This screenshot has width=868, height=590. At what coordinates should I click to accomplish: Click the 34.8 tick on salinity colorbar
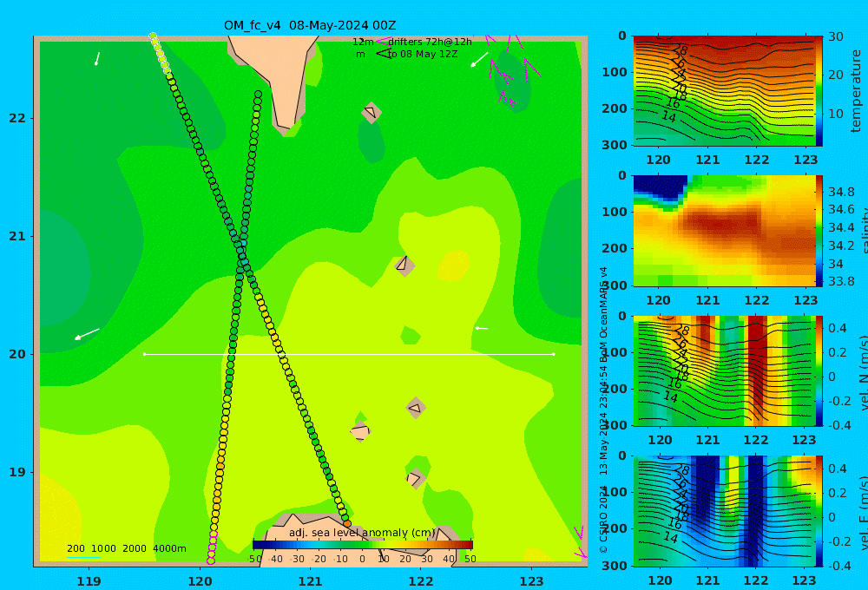tap(841, 192)
